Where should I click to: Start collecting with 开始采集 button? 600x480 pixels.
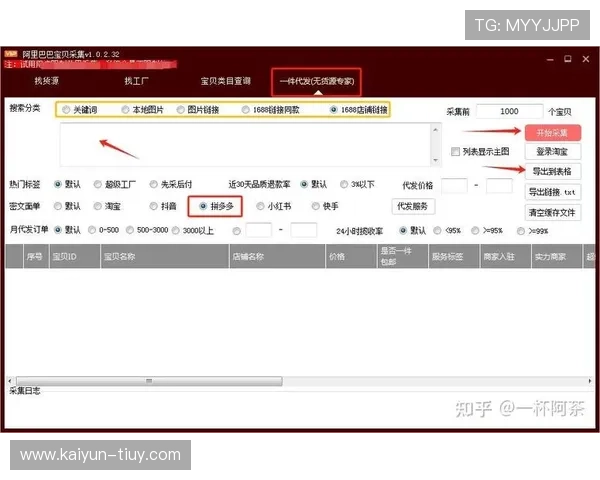click(553, 133)
